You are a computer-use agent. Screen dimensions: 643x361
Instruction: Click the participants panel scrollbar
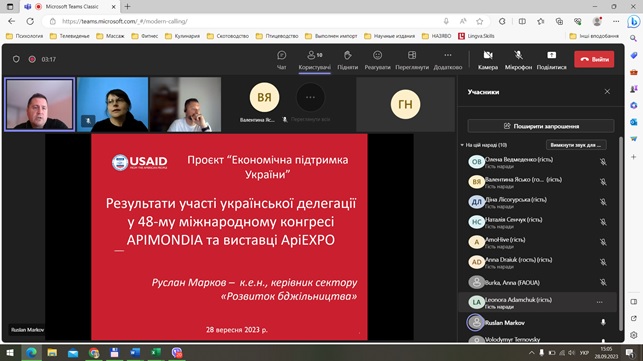pyautogui.click(x=620, y=234)
